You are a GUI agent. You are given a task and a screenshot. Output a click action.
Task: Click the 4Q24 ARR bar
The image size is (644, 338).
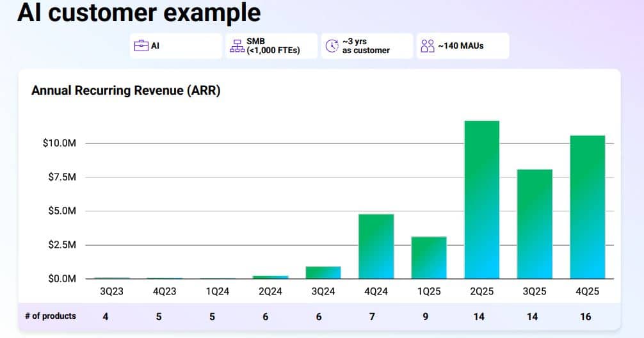coord(376,246)
